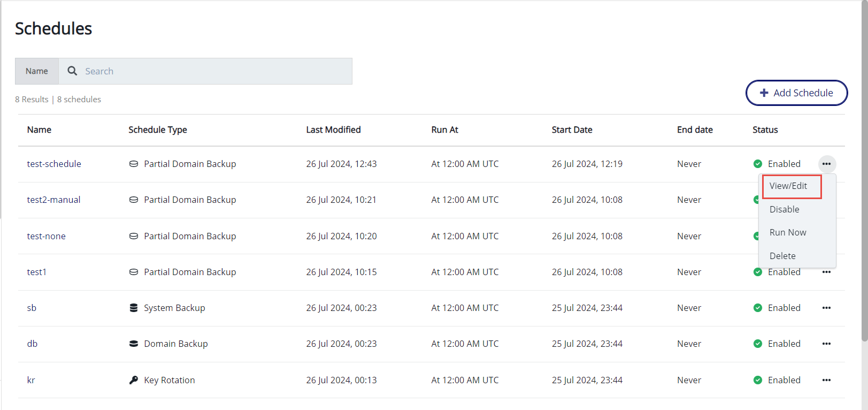Click the green Enabled checkmark for kr
Image resolution: width=868 pixels, height=410 pixels.
tap(758, 380)
